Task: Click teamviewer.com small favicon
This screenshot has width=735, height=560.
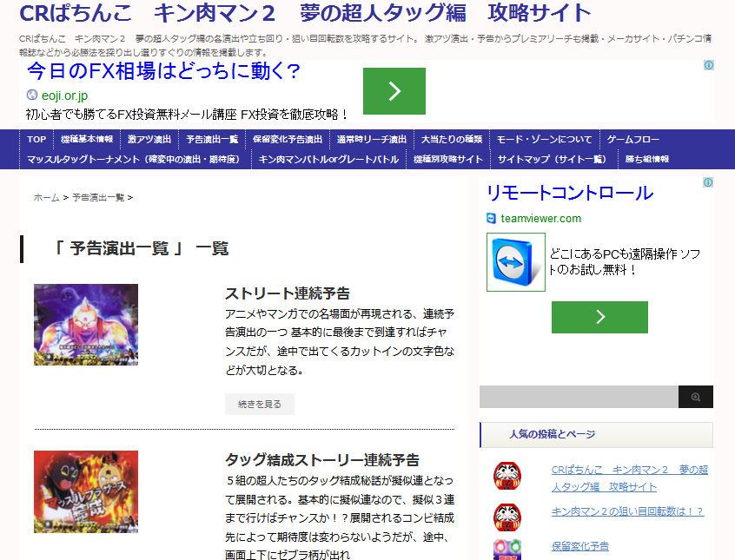Action: point(491,219)
